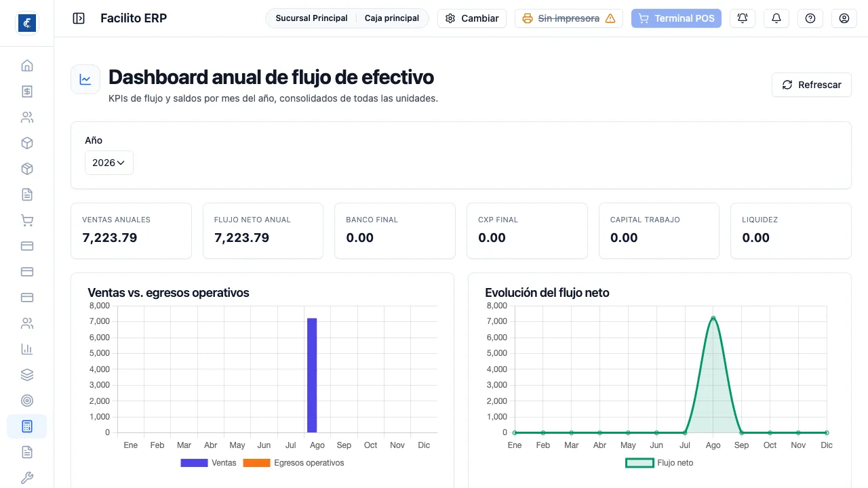Click the Caja principal label
Viewport: 868px width, 488px height.
pyautogui.click(x=392, y=18)
